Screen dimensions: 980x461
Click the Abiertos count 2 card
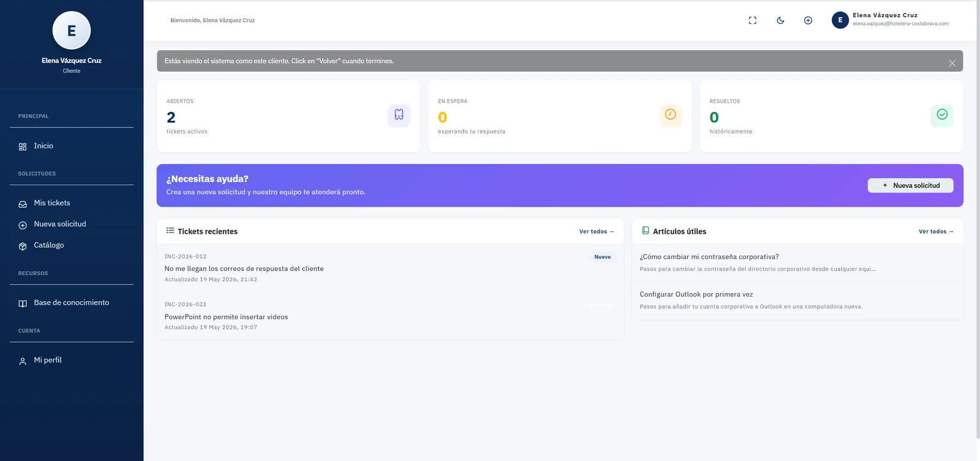click(288, 116)
